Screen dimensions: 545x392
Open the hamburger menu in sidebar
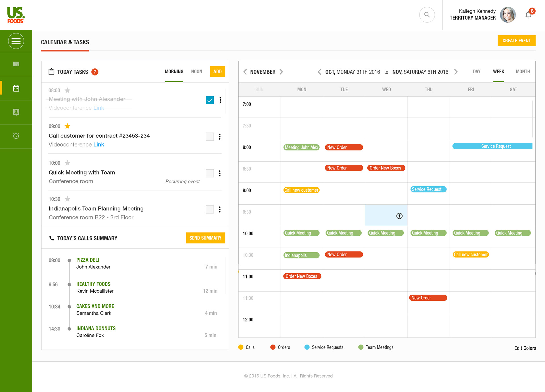(x=16, y=41)
